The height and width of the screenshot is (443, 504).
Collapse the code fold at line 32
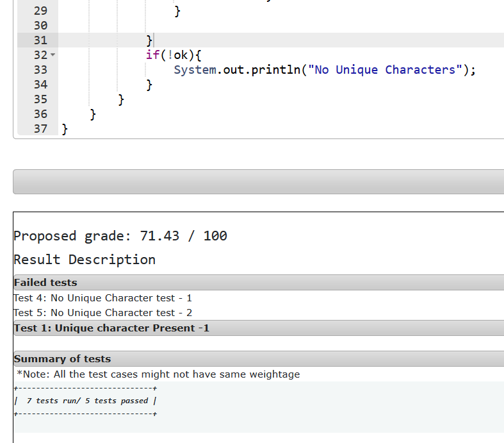coord(53,55)
